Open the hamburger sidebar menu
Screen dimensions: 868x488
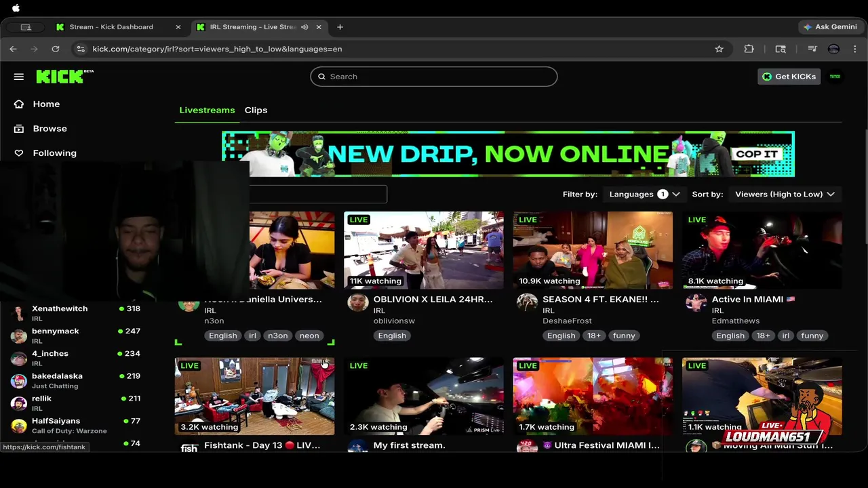click(18, 77)
